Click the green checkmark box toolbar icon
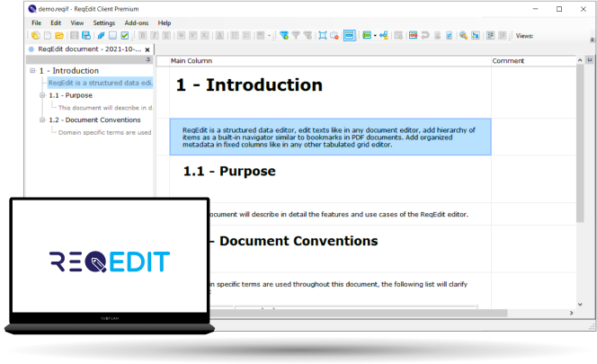 click(x=124, y=35)
